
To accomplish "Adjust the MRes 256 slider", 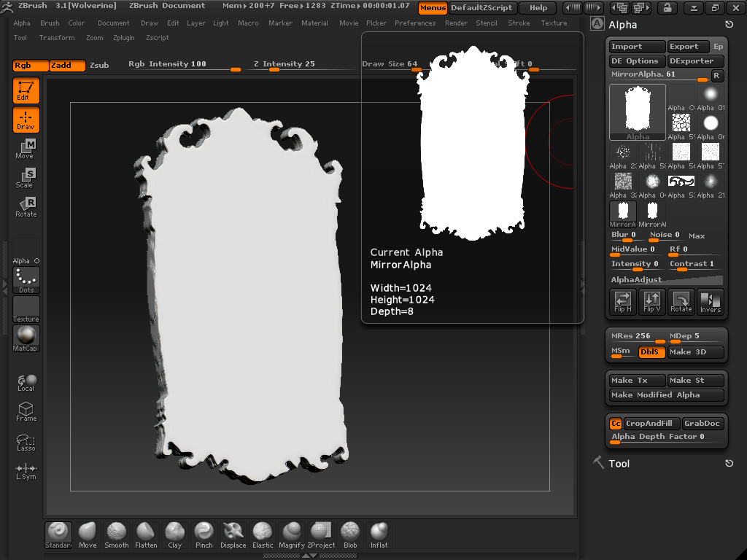I will (638, 337).
